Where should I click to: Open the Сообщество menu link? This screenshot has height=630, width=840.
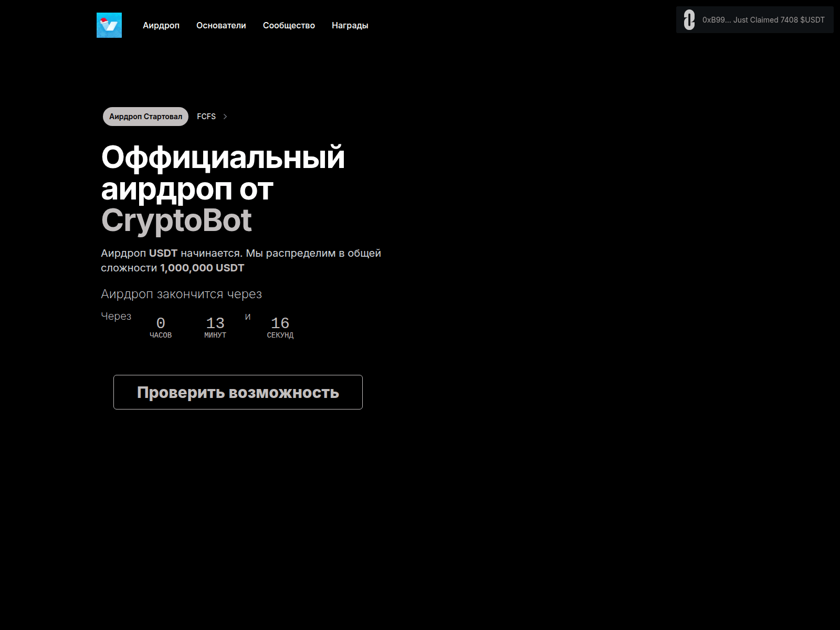point(289,25)
